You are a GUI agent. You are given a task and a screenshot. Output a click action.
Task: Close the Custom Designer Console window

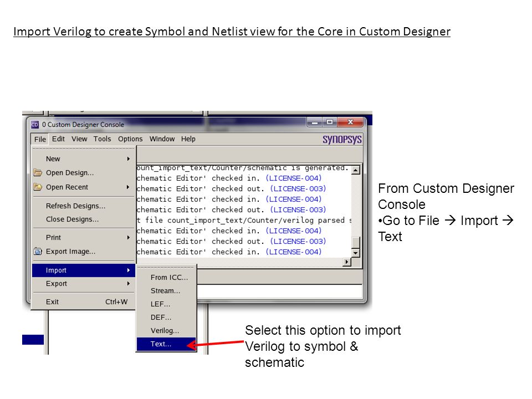[350, 122]
